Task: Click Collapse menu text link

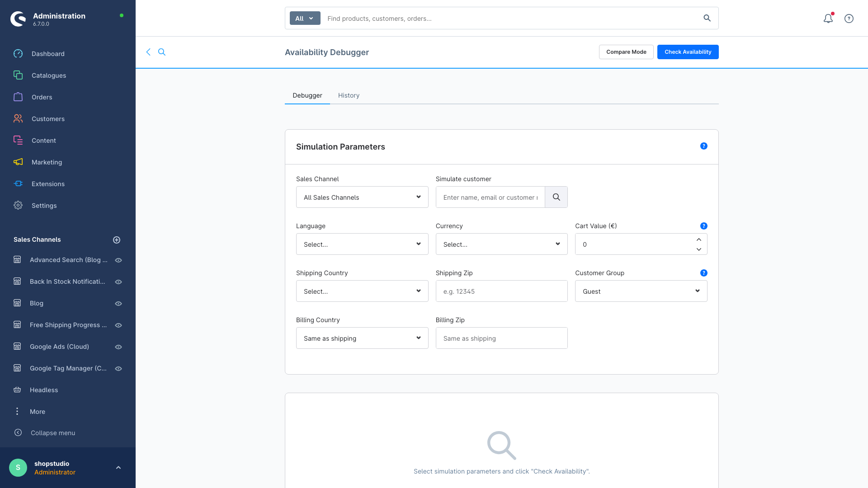Action: [x=53, y=433]
